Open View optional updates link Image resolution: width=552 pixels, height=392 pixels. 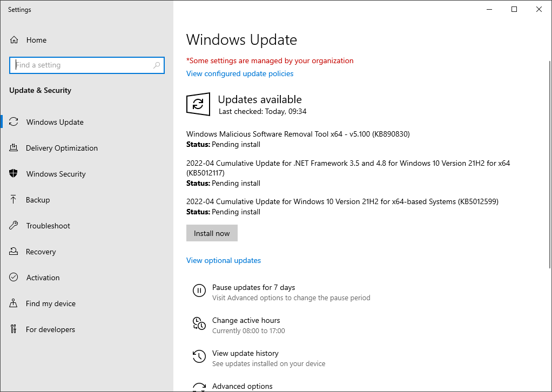(223, 260)
